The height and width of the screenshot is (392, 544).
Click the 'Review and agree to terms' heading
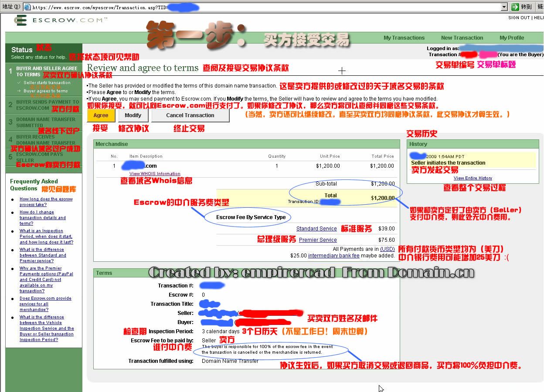point(143,68)
